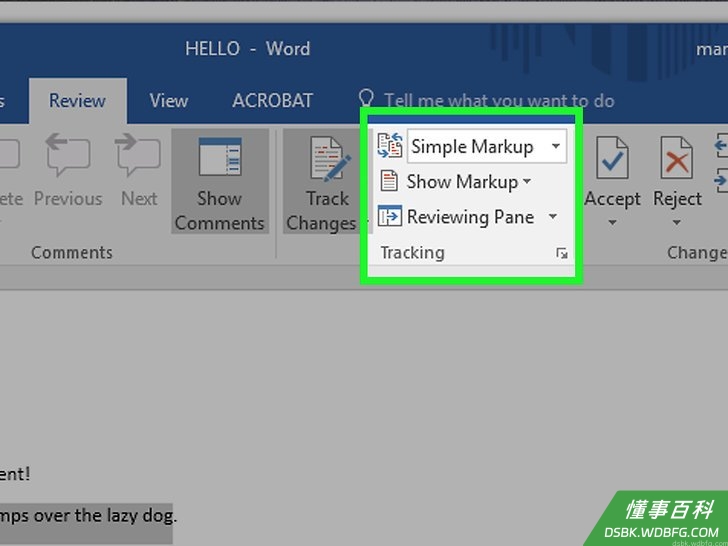
Task: Expand the Accept dropdown arrow
Action: click(x=612, y=222)
